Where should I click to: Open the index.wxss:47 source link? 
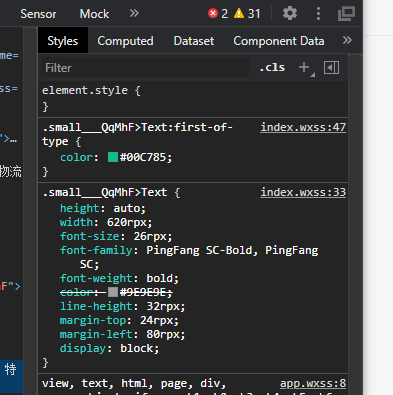[x=303, y=127]
